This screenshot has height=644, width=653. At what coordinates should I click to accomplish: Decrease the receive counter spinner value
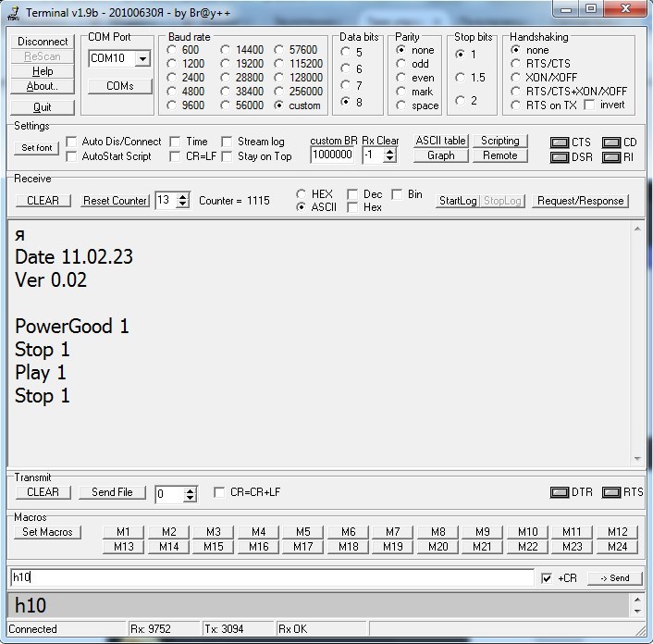182,204
